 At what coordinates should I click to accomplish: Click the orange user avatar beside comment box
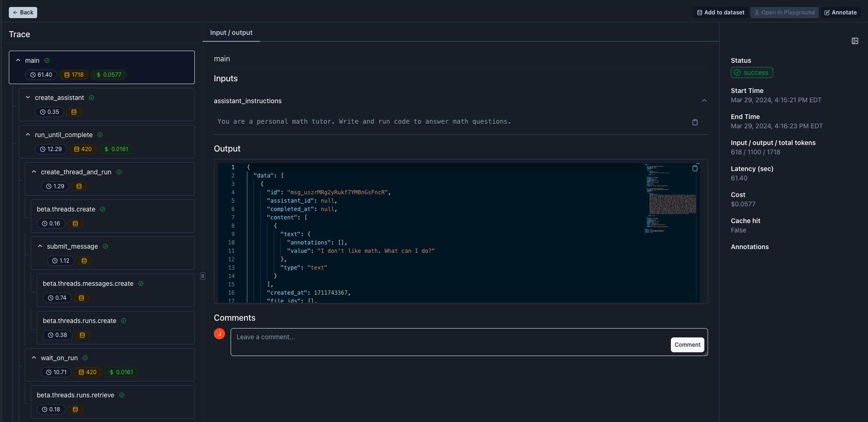pos(219,334)
